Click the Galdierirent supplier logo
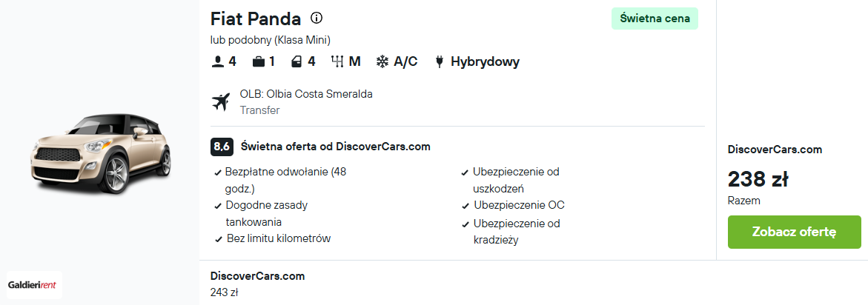868x305 pixels. click(x=34, y=285)
